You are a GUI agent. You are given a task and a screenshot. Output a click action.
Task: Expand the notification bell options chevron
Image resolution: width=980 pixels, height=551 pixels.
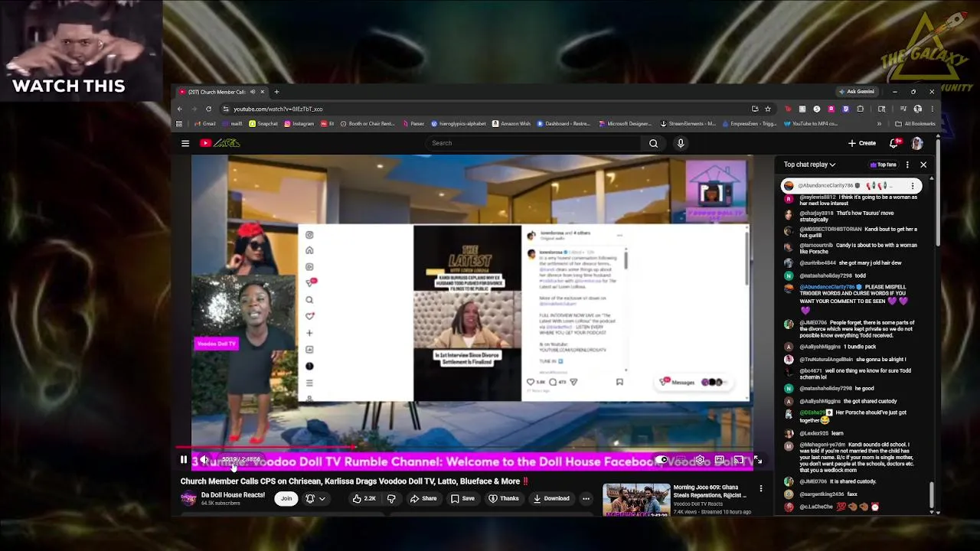click(322, 499)
